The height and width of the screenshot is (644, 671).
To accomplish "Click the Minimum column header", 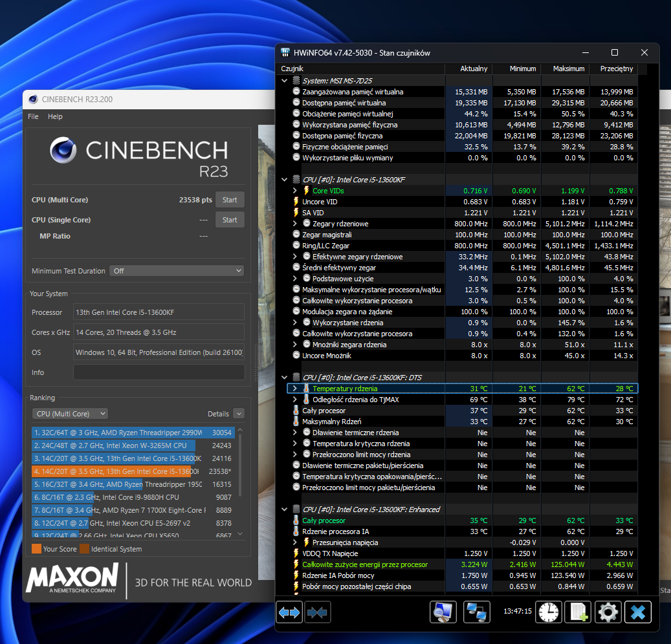I will pos(518,69).
